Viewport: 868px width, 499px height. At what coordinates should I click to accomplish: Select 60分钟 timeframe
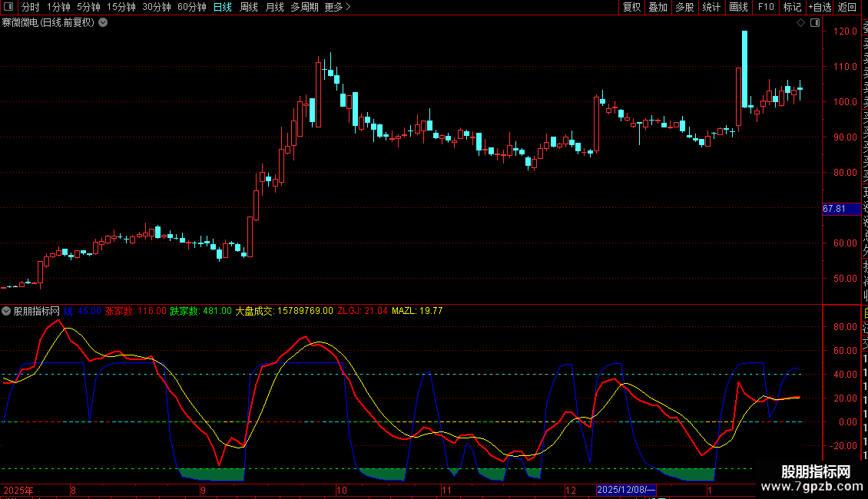(x=191, y=8)
